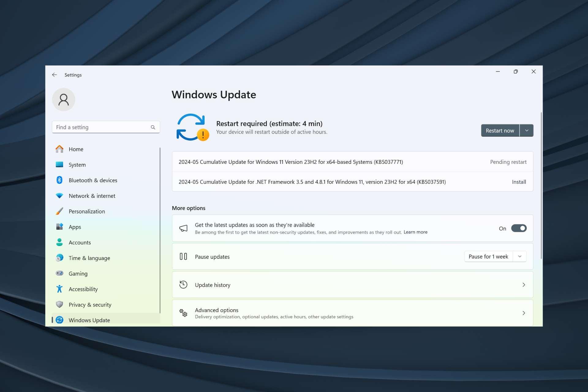This screenshot has height=392, width=588.
Task: Open Update history via its chevron
Action: coord(524,285)
